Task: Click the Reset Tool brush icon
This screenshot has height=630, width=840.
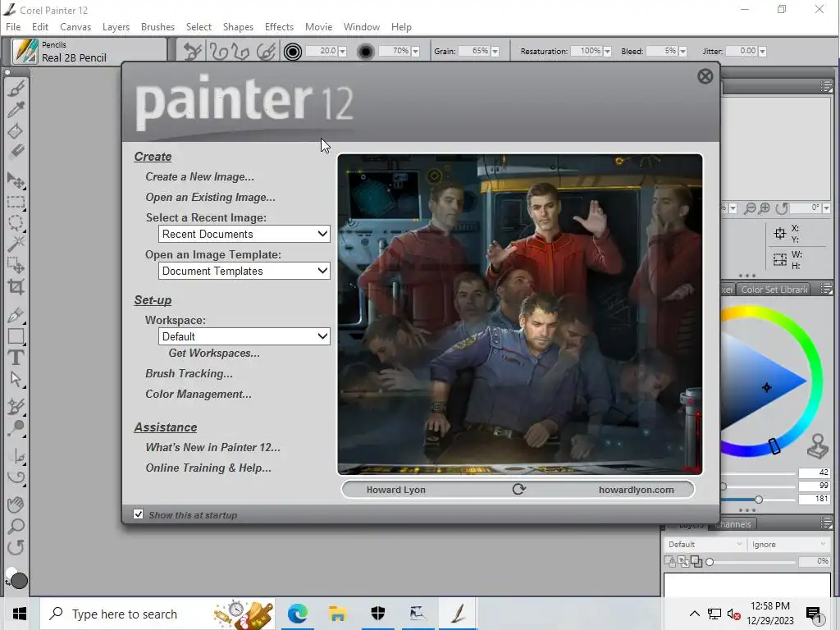Action: pyautogui.click(x=193, y=52)
